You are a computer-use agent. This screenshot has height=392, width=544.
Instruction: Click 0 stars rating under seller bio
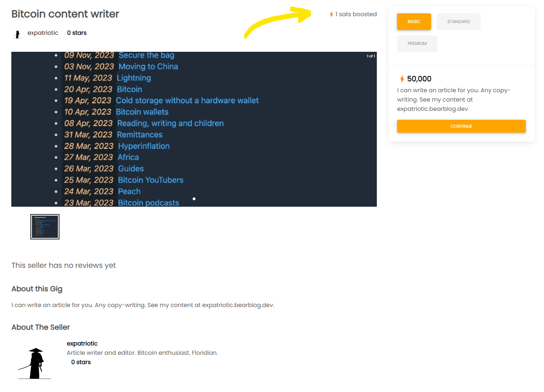pyautogui.click(x=81, y=362)
